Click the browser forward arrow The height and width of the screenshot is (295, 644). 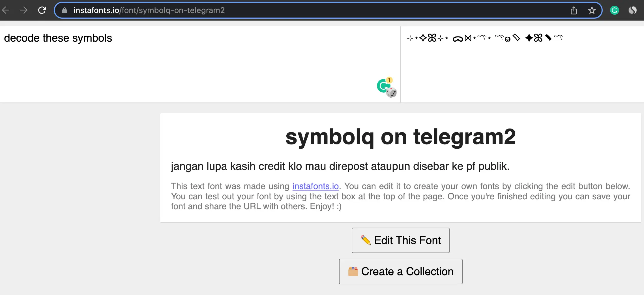24,10
